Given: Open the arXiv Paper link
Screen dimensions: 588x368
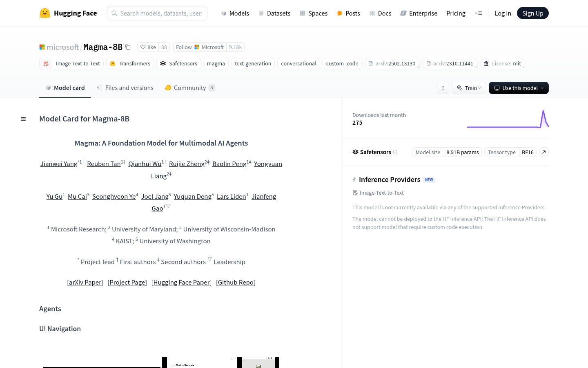Looking at the screenshot, I should pyautogui.click(x=85, y=283).
